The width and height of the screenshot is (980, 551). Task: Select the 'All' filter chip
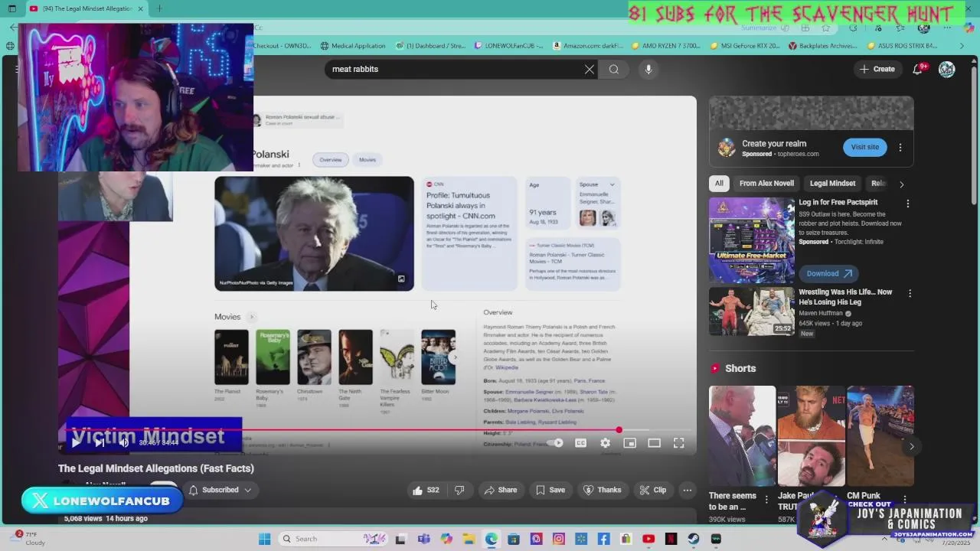(x=719, y=184)
